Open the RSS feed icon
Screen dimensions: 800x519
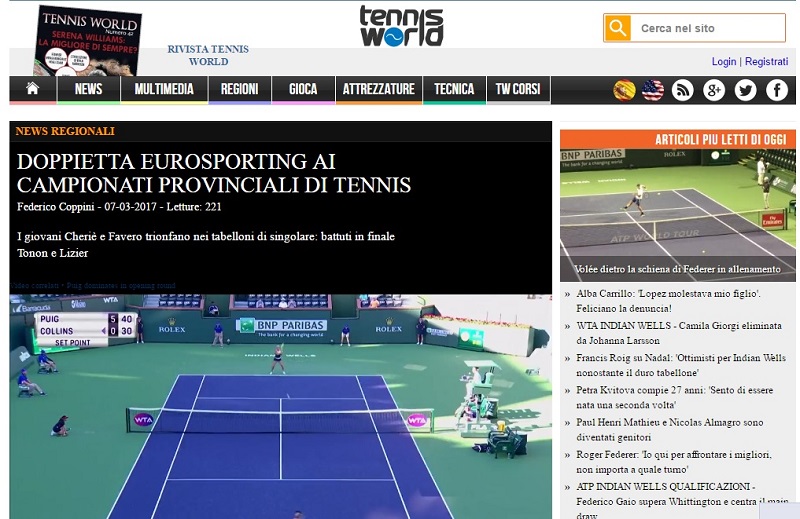[x=682, y=90]
